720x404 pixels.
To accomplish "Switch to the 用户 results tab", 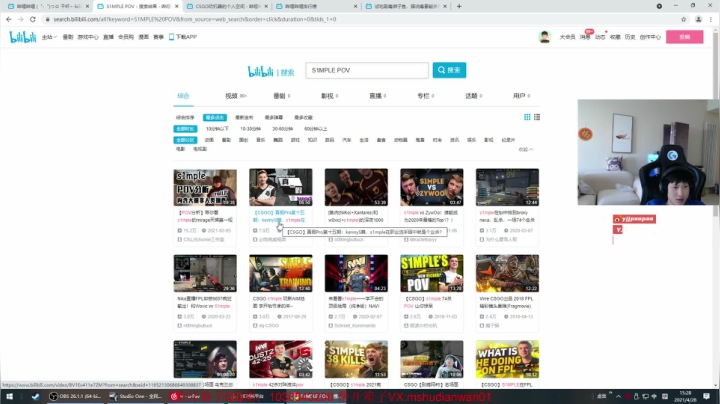I will click(x=521, y=95).
